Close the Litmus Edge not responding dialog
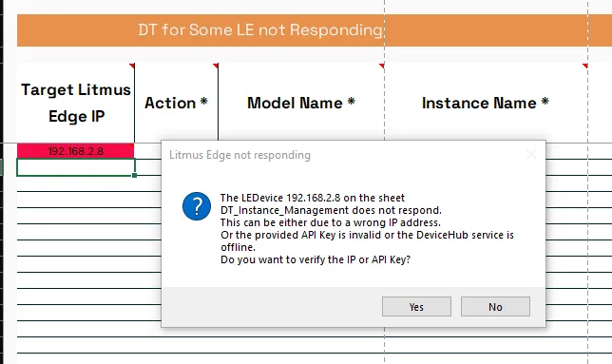612x364 pixels. pyautogui.click(x=531, y=155)
